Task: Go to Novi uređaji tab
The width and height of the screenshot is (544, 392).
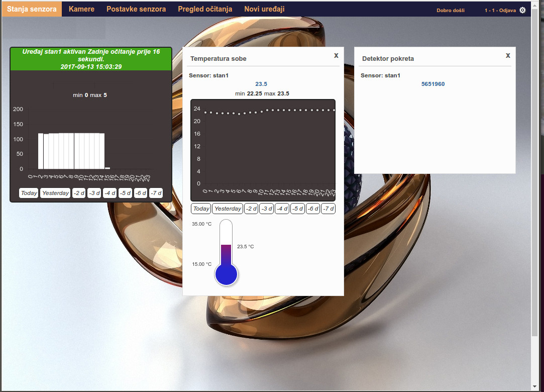Action: (264, 9)
